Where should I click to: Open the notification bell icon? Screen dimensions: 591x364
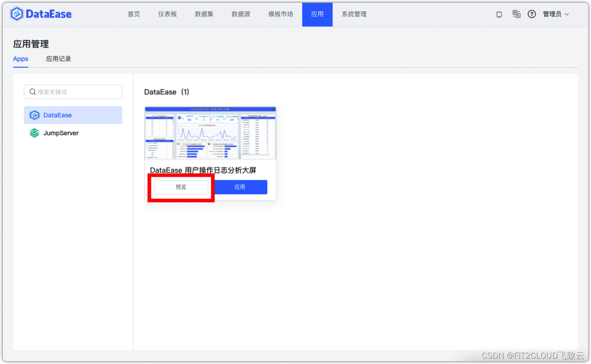click(499, 14)
